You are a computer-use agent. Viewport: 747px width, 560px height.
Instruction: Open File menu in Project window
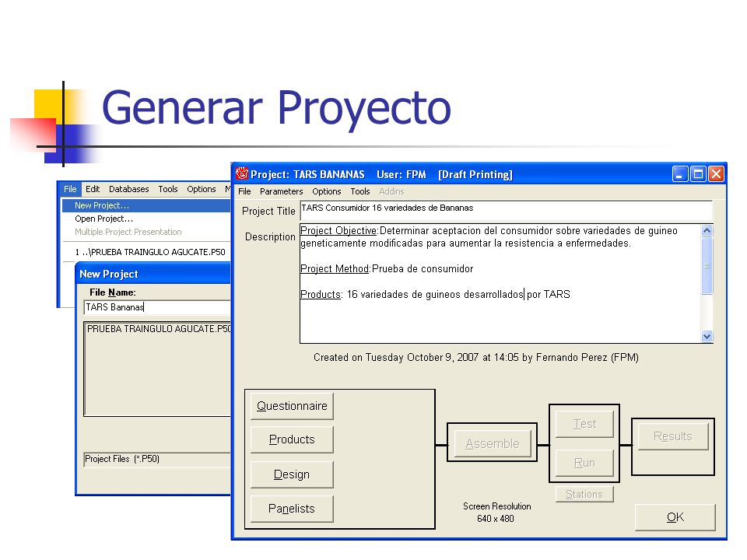pos(244,191)
